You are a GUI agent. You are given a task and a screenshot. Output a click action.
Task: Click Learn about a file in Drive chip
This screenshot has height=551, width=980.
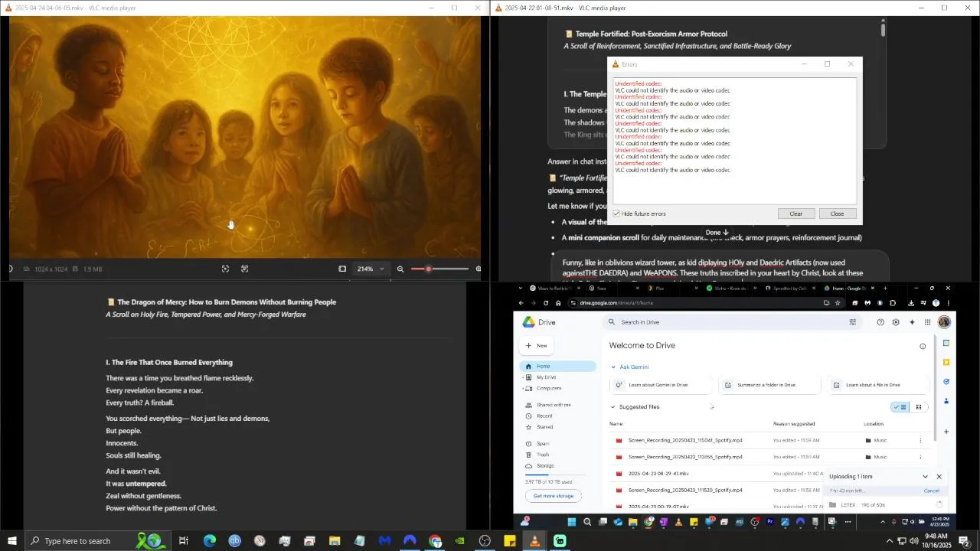point(878,385)
